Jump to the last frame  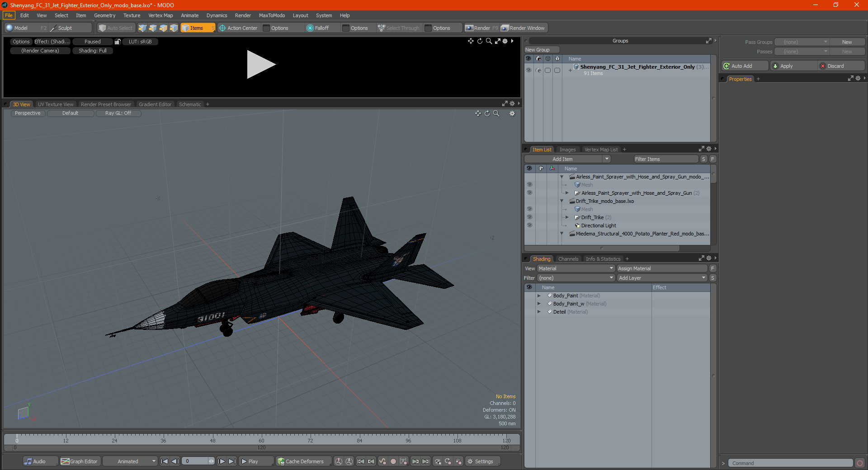[x=232, y=461]
